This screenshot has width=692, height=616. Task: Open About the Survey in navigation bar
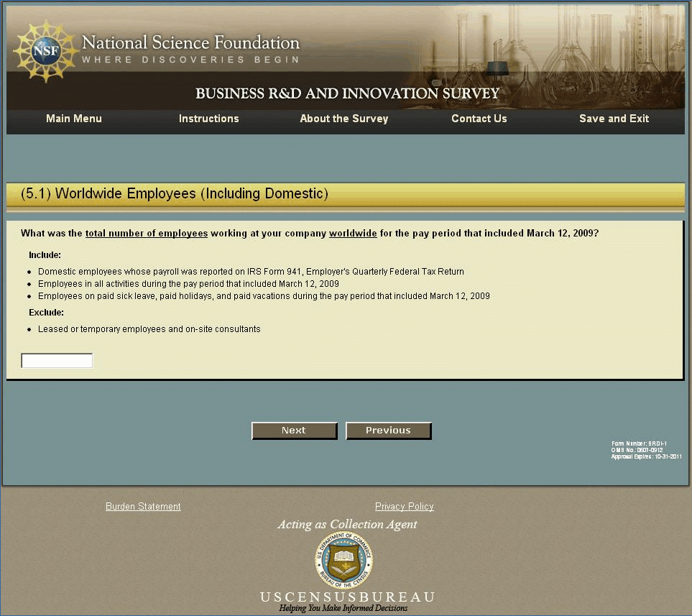343,119
